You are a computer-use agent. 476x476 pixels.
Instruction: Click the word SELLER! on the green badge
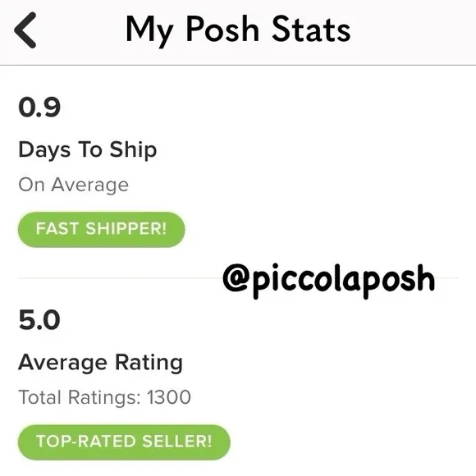click(177, 442)
